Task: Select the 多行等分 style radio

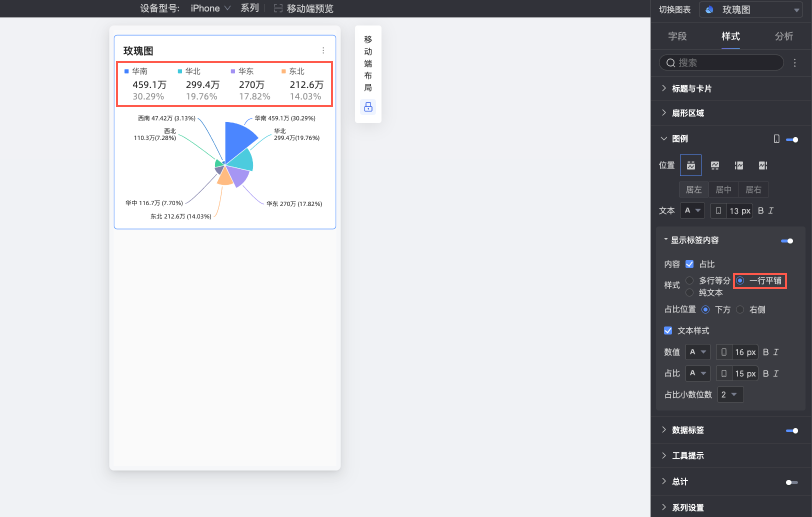Action: pyautogui.click(x=689, y=280)
